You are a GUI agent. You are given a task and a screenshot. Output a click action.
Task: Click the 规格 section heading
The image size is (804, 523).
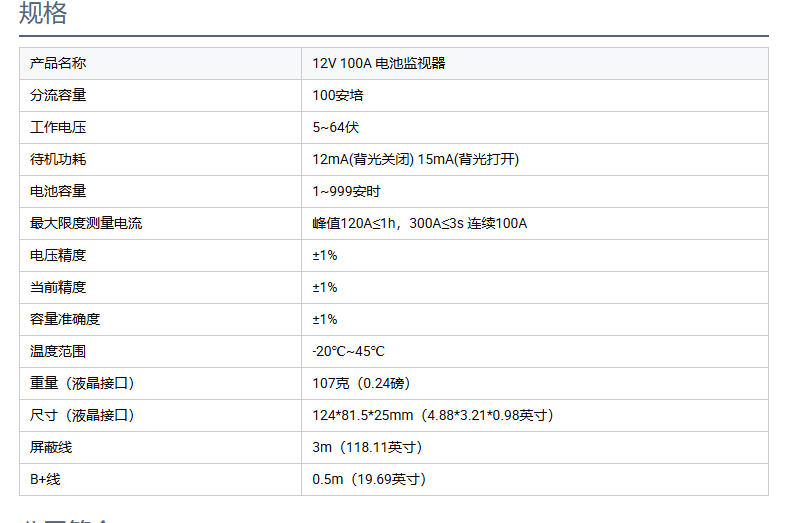tap(43, 14)
